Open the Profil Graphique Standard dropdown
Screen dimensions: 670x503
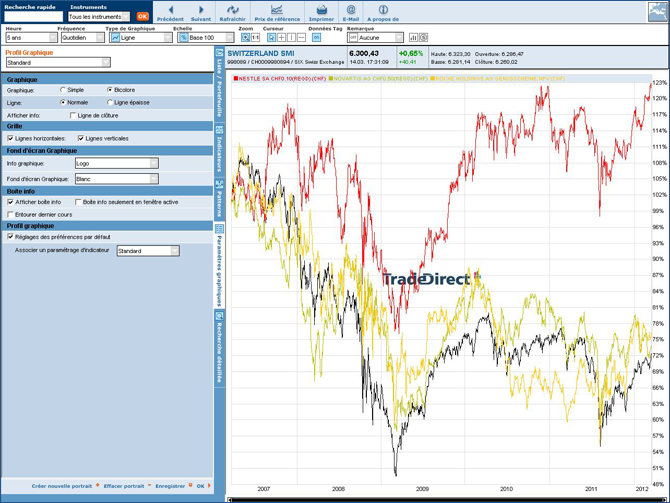[58, 62]
